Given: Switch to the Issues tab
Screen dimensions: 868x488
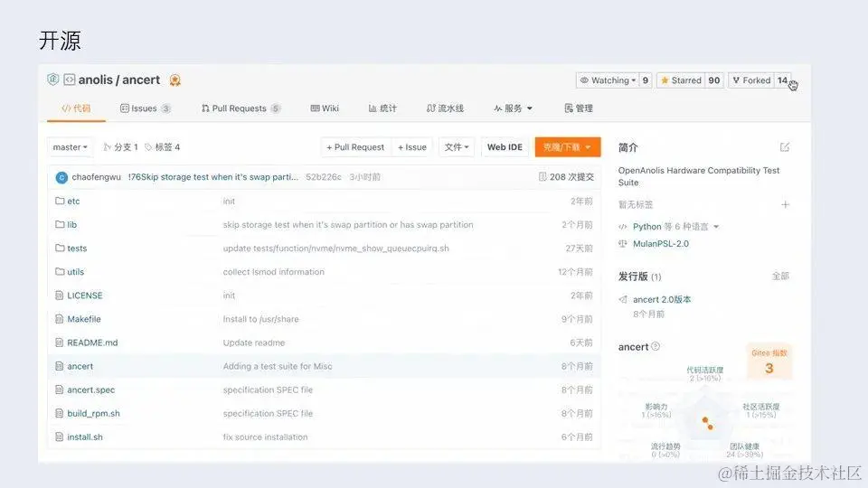Looking at the screenshot, I should [145, 108].
